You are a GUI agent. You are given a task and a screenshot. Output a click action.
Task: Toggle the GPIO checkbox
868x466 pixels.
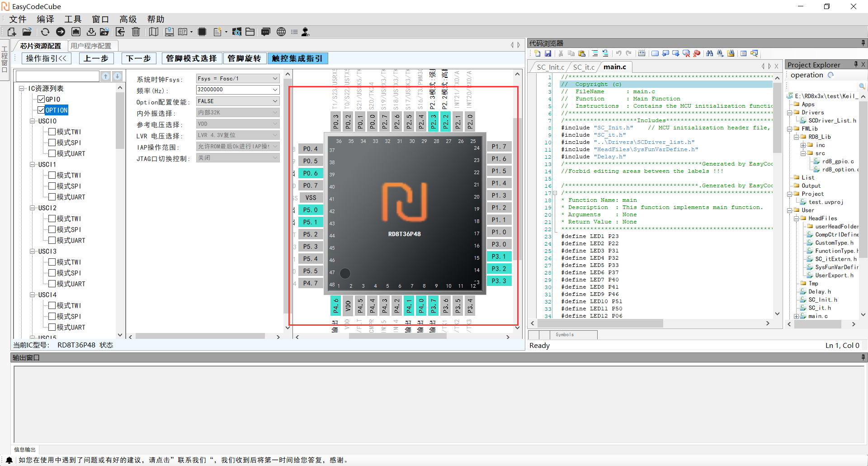pos(41,99)
